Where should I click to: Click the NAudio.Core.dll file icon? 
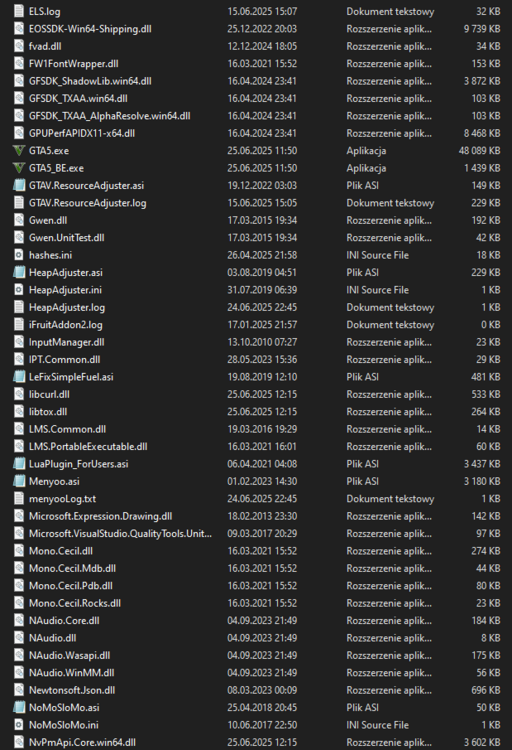19,620
